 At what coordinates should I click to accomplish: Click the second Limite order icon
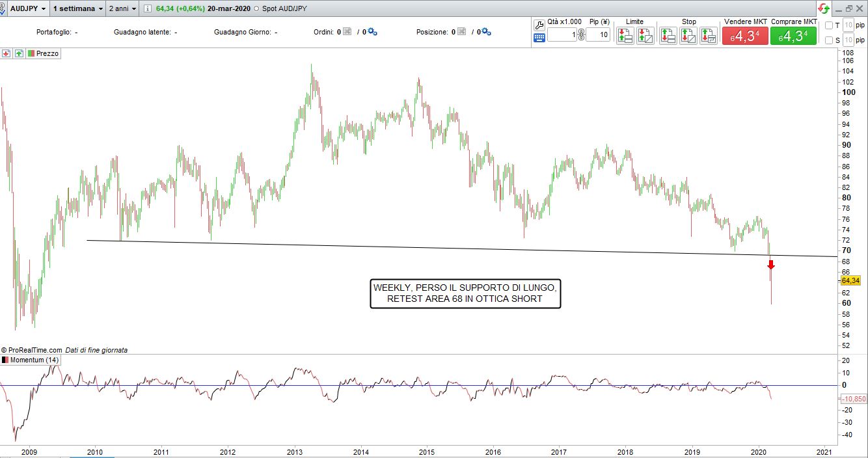click(x=645, y=36)
